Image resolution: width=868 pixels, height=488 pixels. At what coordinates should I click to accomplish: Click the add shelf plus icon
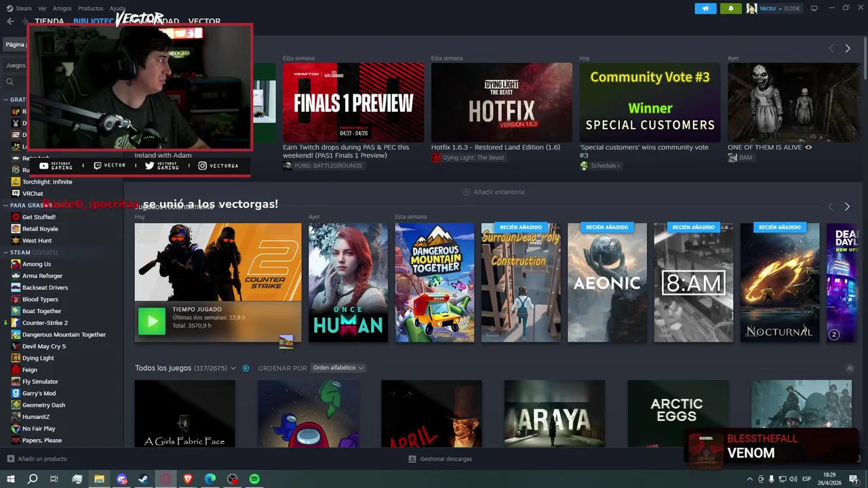tap(466, 192)
